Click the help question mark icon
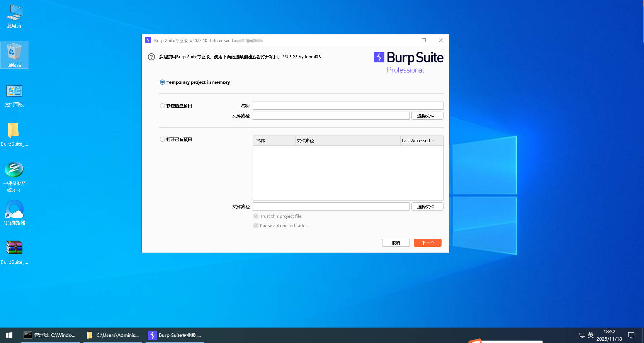The width and height of the screenshot is (644, 343). pos(151,57)
